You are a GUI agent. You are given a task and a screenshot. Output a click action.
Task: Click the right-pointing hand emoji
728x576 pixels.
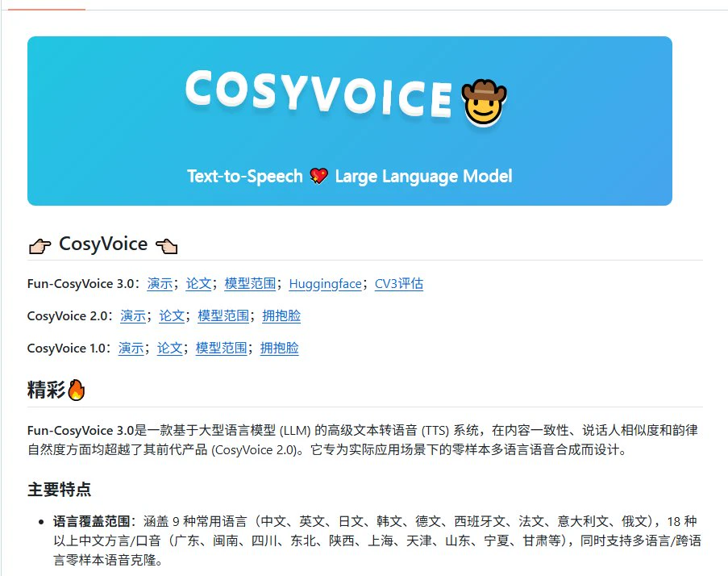click(40, 246)
